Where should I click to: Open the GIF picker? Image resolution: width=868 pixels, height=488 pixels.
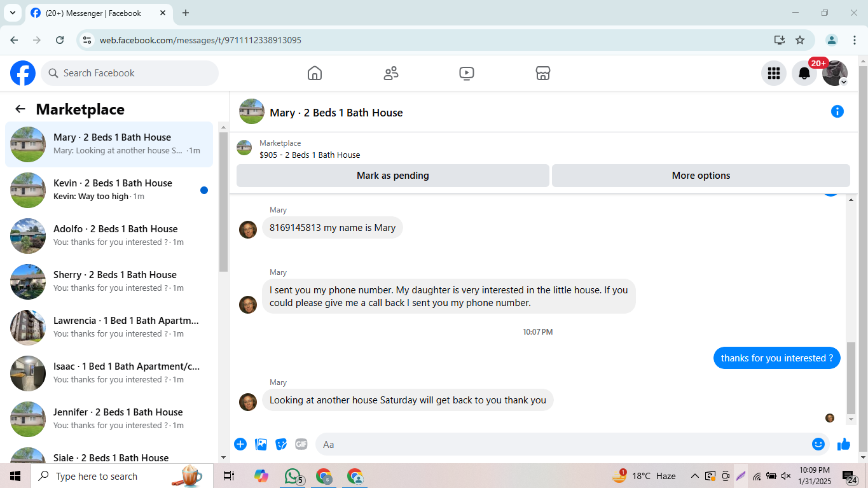coord(301,444)
